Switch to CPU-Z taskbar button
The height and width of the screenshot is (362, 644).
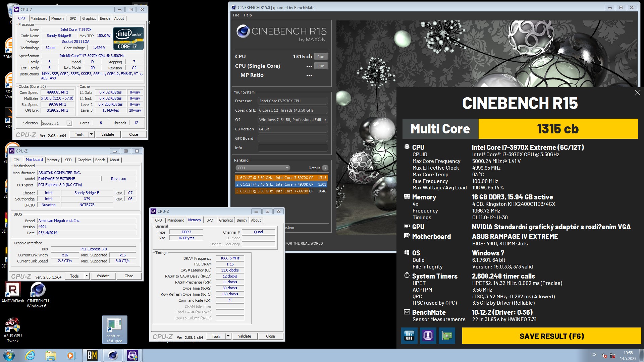coord(132,355)
